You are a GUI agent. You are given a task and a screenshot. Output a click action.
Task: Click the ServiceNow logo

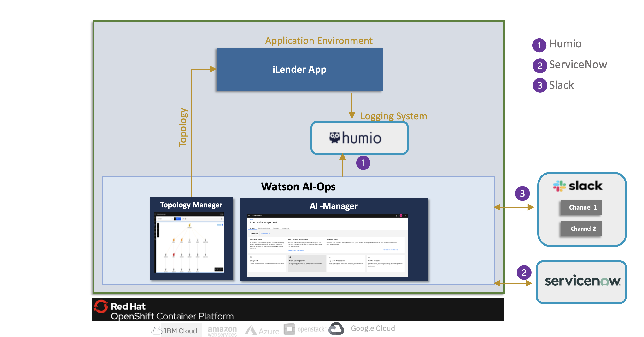click(582, 281)
